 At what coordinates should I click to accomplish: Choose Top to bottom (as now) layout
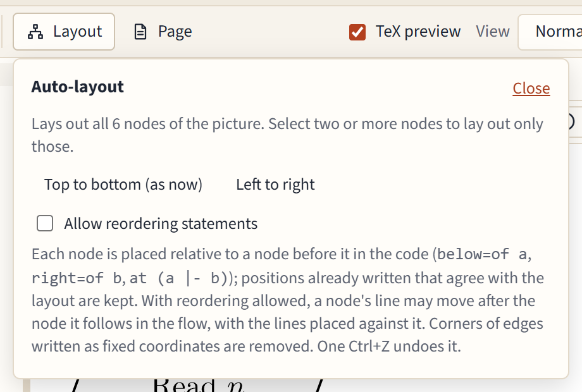tap(123, 185)
